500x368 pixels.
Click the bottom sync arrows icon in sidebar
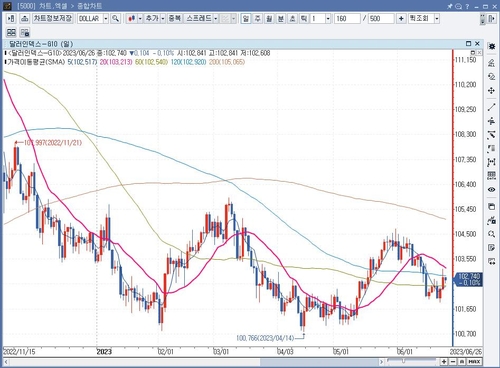tap(491, 262)
